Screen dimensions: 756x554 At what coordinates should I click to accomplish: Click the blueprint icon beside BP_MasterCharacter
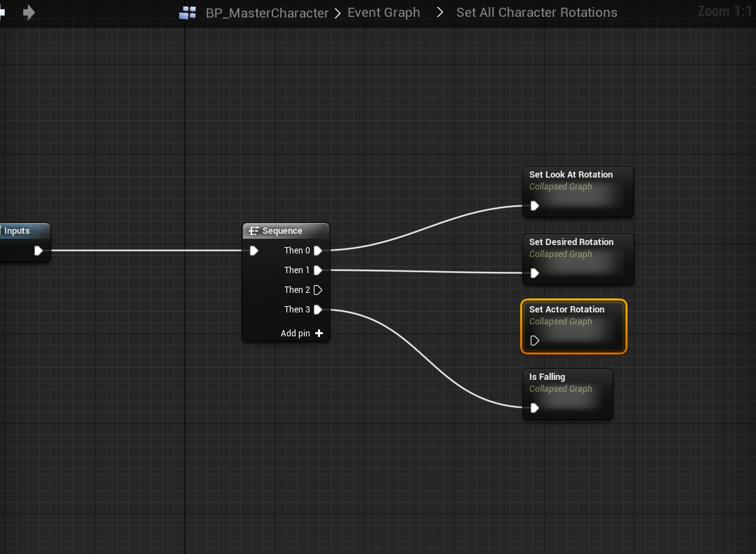(x=187, y=13)
